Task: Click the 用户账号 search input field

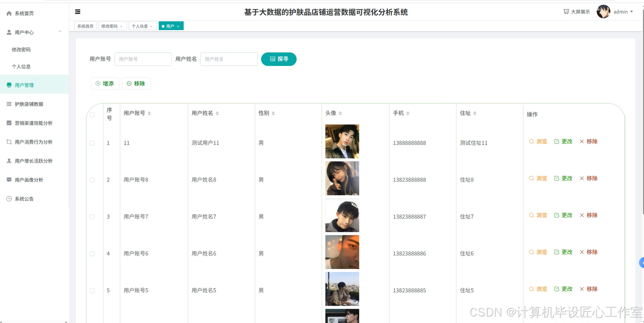Action: (143, 59)
